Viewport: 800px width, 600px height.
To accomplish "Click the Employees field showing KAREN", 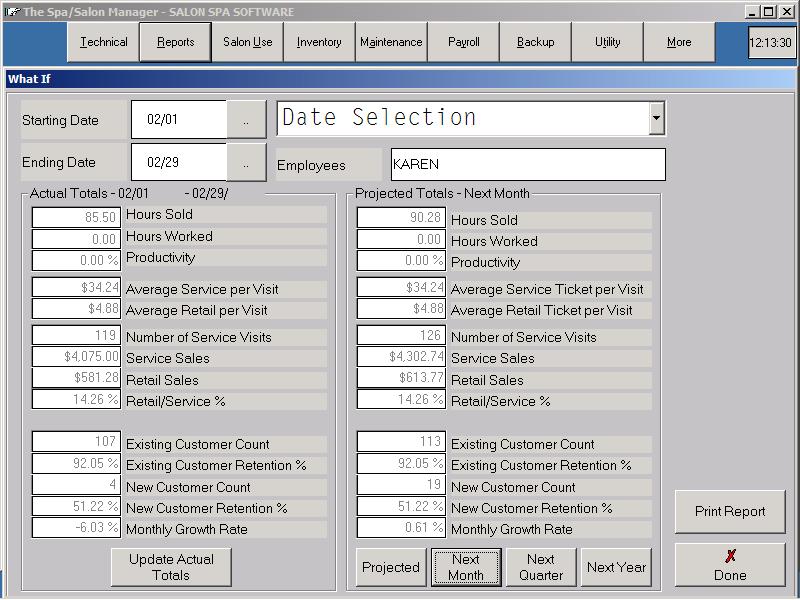I will pyautogui.click(x=527, y=165).
